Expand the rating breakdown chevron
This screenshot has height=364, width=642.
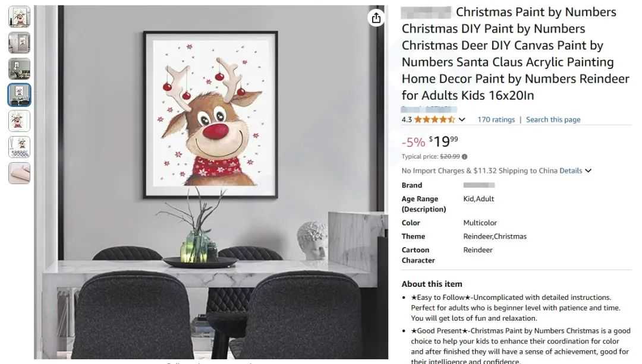(x=462, y=119)
